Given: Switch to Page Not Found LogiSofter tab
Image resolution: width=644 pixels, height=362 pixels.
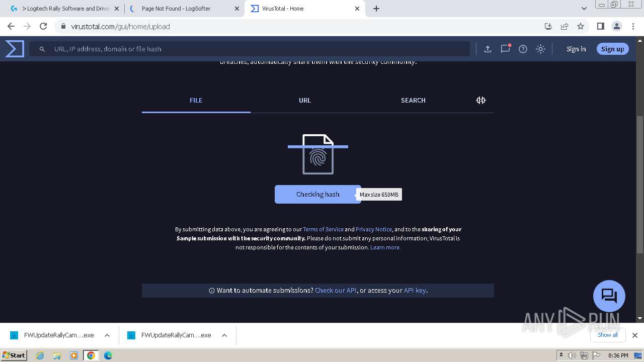Looking at the screenshot, I should pyautogui.click(x=184, y=9).
